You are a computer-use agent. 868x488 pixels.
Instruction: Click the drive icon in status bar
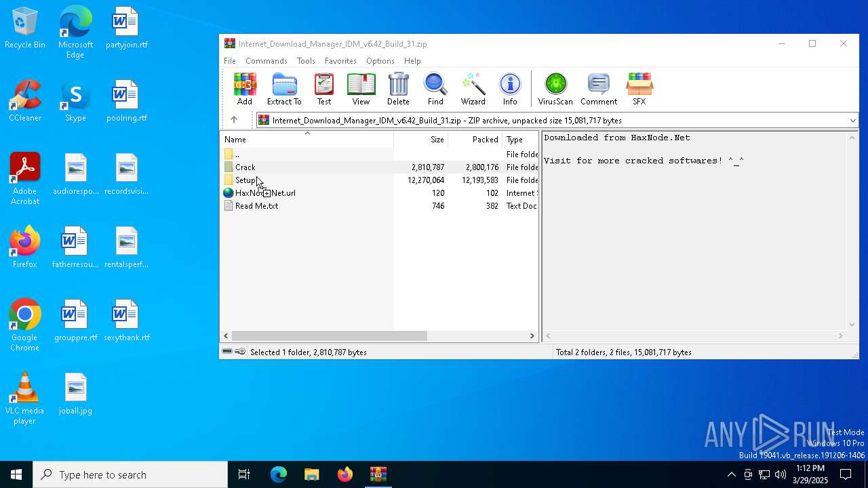click(228, 352)
